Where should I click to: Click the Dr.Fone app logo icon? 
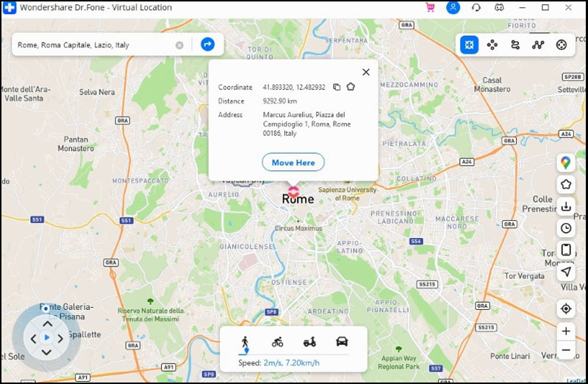point(9,7)
